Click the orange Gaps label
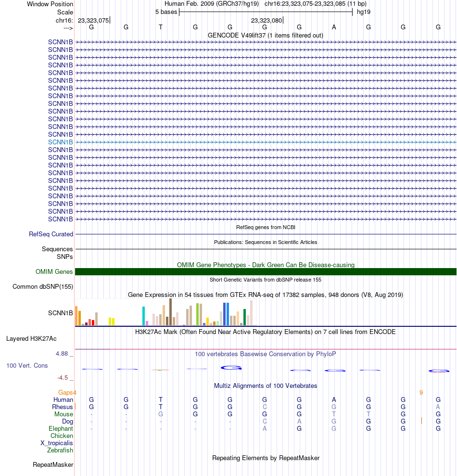Image resolution: width=457 pixels, height=476 pixels. click(65, 393)
